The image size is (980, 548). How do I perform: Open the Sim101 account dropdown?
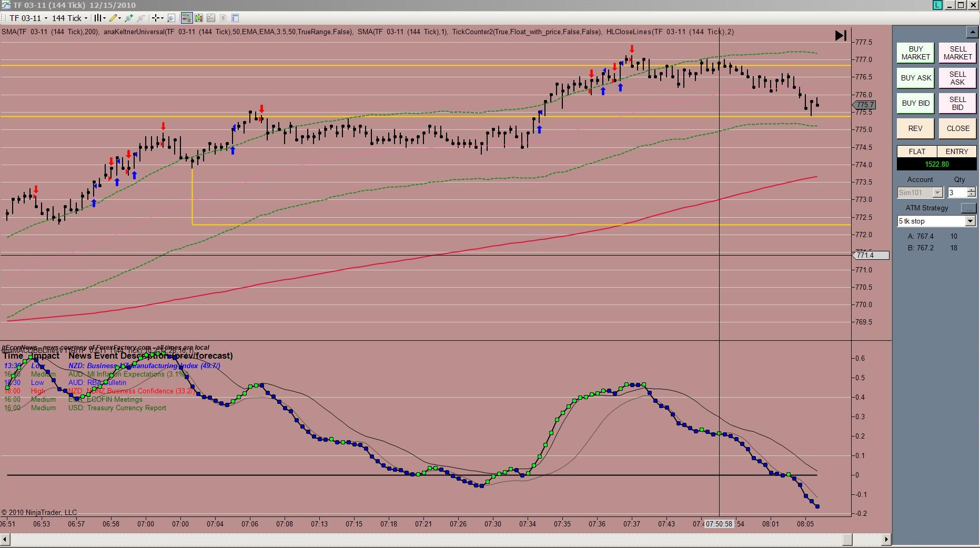click(920, 192)
